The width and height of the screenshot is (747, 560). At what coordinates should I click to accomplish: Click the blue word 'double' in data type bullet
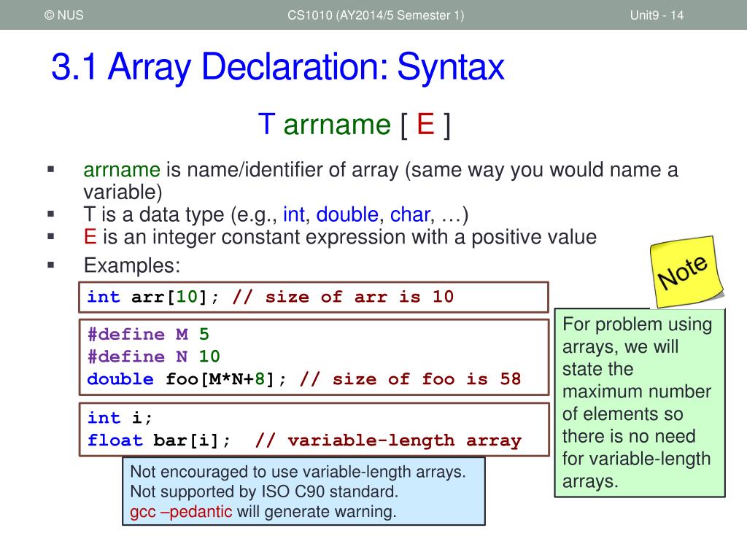(347, 214)
